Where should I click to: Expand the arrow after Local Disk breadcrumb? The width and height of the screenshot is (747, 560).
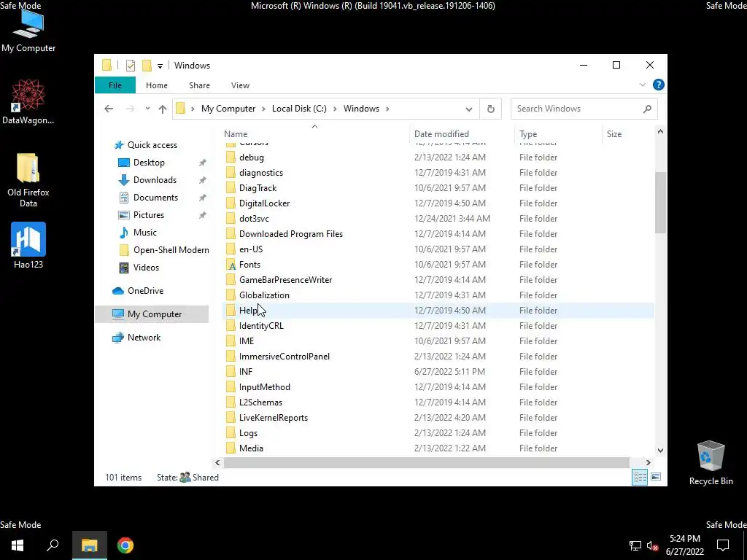(x=334, y=109)
